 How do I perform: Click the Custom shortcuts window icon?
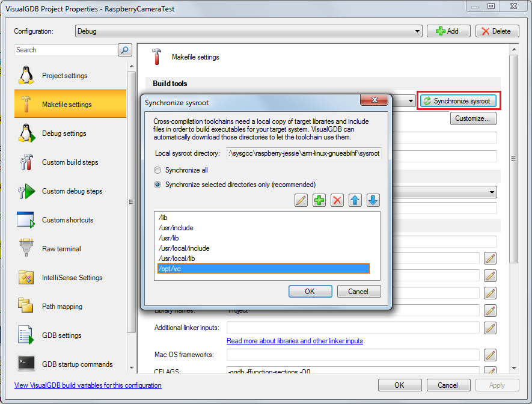pyautogui.click(x=26, y=220)
